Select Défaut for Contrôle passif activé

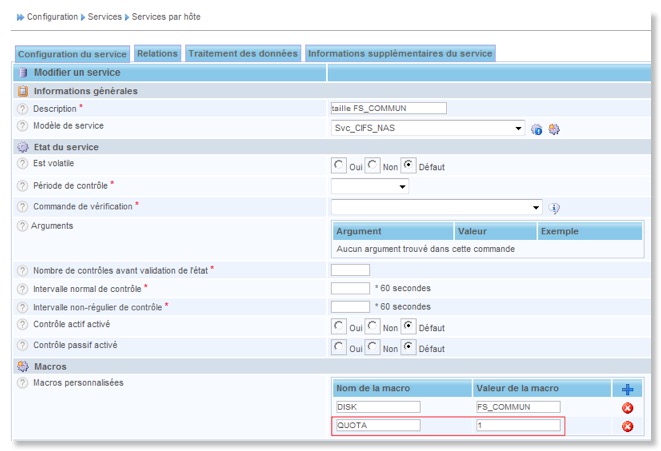[x=408, y=346]
